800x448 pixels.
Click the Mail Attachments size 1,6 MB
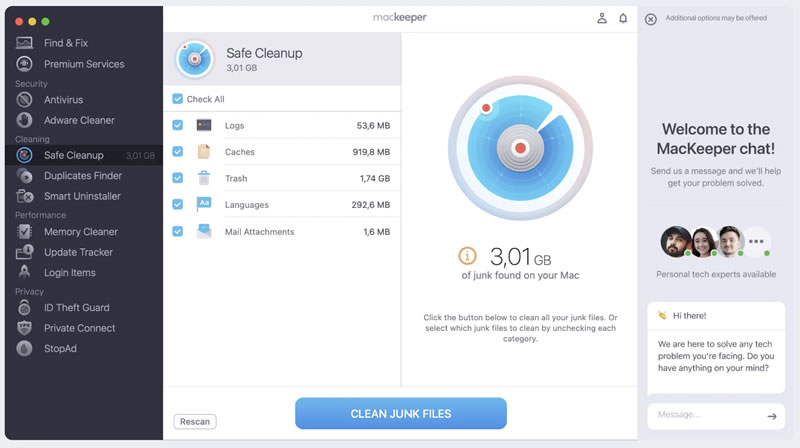[x=377, y=232]
